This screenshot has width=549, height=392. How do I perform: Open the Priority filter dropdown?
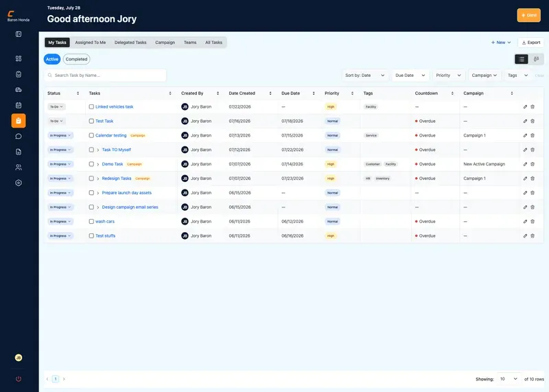[x=449, y=76]
